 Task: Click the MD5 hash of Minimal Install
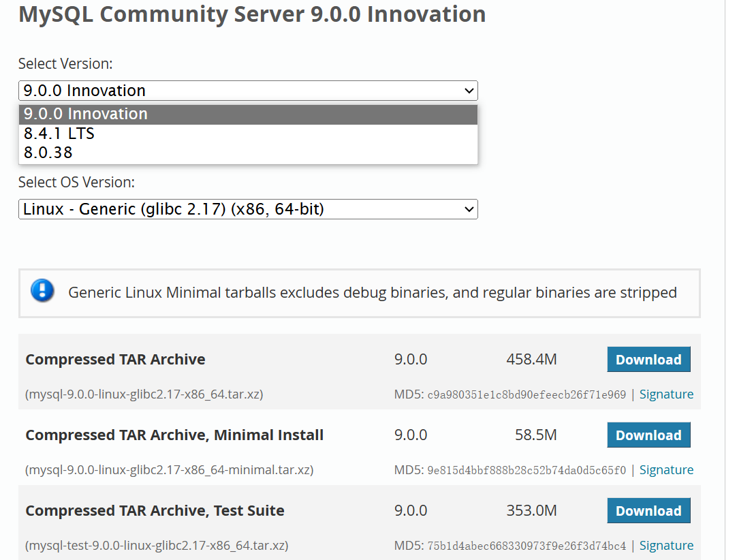527,471
